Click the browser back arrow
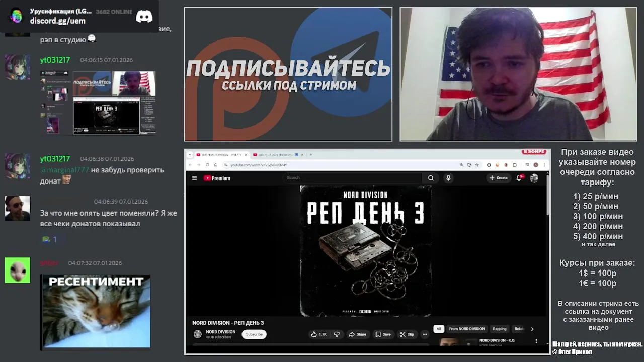 pos(191,165)
